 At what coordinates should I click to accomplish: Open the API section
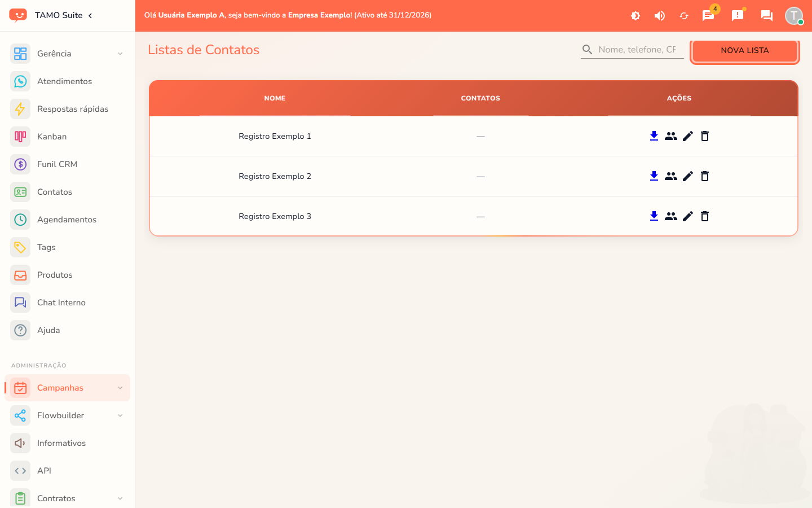(68, 471)
